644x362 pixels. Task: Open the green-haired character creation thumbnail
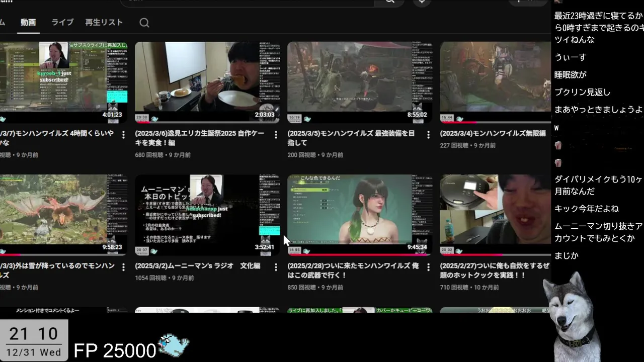click(x=360, y=215)
